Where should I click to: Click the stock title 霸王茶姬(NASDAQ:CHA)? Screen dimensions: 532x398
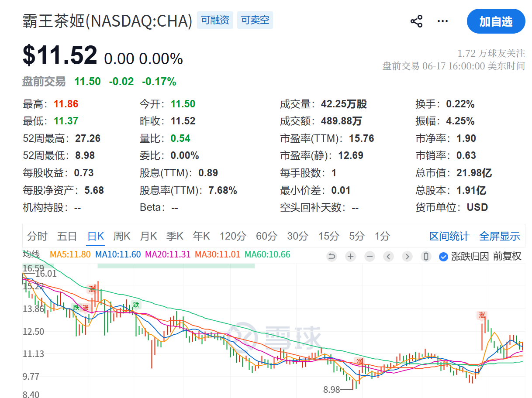click(x=107, y=21)
